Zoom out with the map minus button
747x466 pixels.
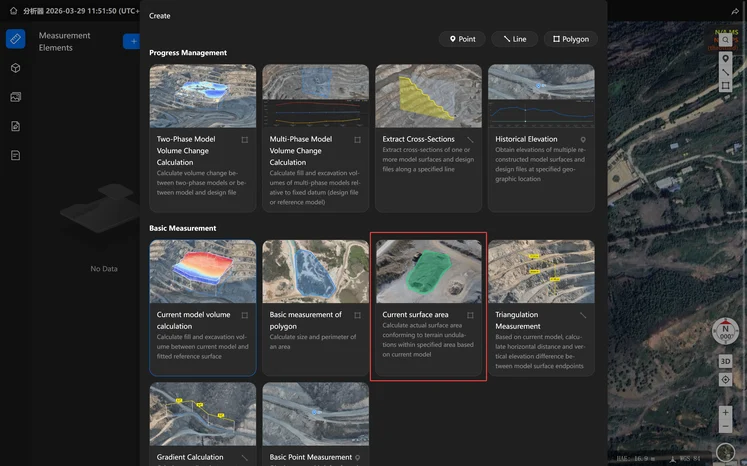(x=725, y=428)
